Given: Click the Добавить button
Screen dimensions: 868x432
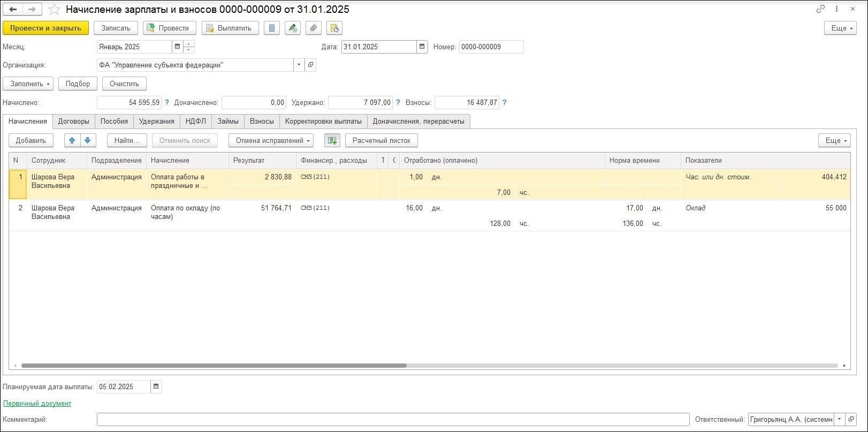Looking at the screenshot, I should 31,140.
